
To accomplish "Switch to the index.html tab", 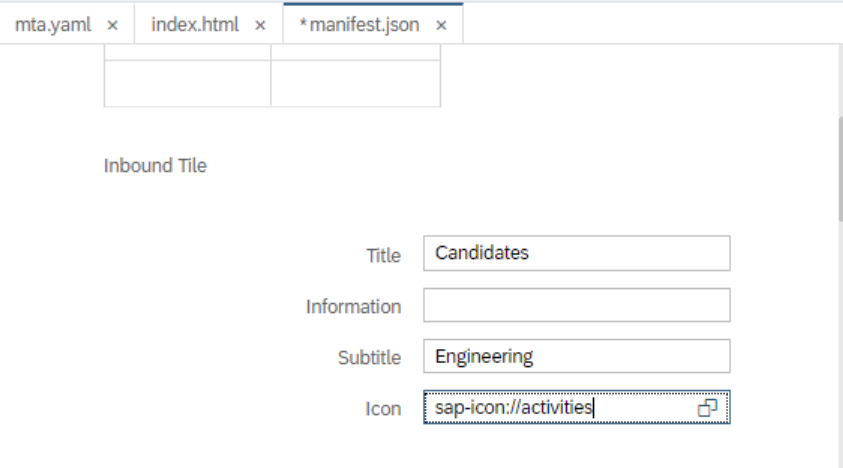I will (194, 25).
